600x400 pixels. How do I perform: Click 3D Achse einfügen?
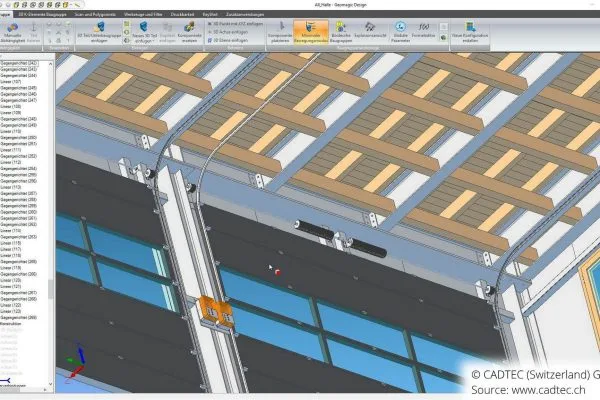pos(228,32)
